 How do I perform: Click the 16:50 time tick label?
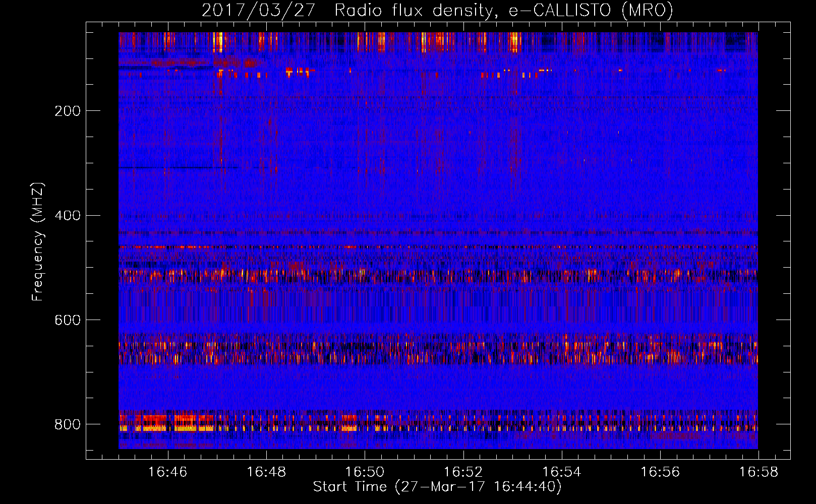pyautogui.click(x=365, y=472)
